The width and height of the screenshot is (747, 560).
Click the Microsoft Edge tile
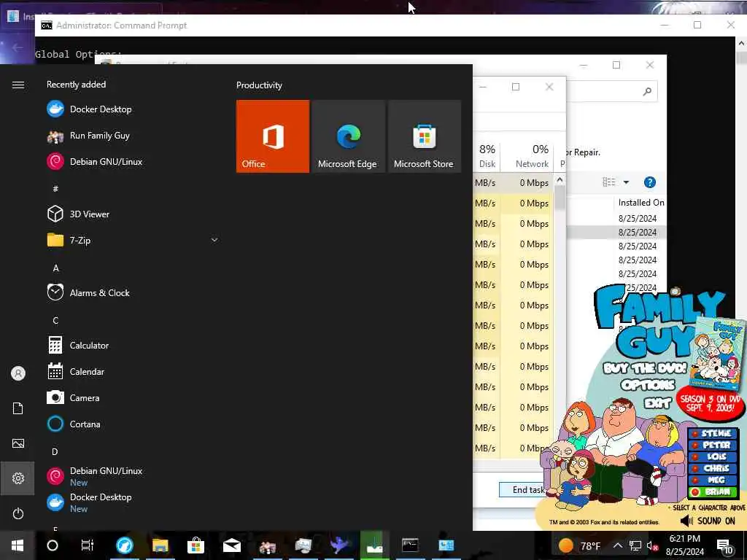(348, 136)
